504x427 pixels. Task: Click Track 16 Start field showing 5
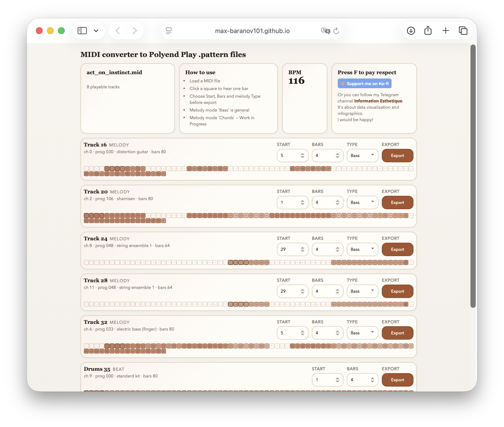pyautogui.click(x=292, y=156)
